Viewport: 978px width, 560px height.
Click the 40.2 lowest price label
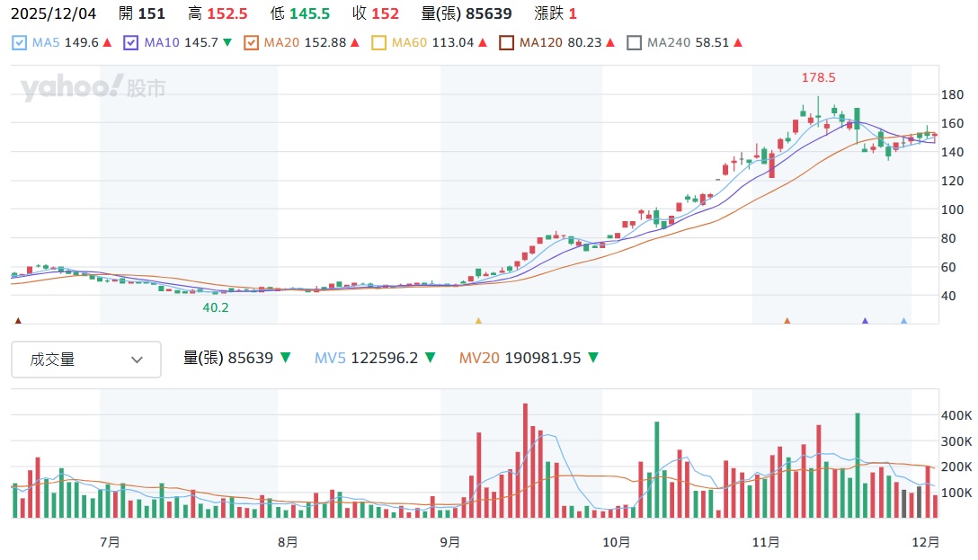point(215,307)
